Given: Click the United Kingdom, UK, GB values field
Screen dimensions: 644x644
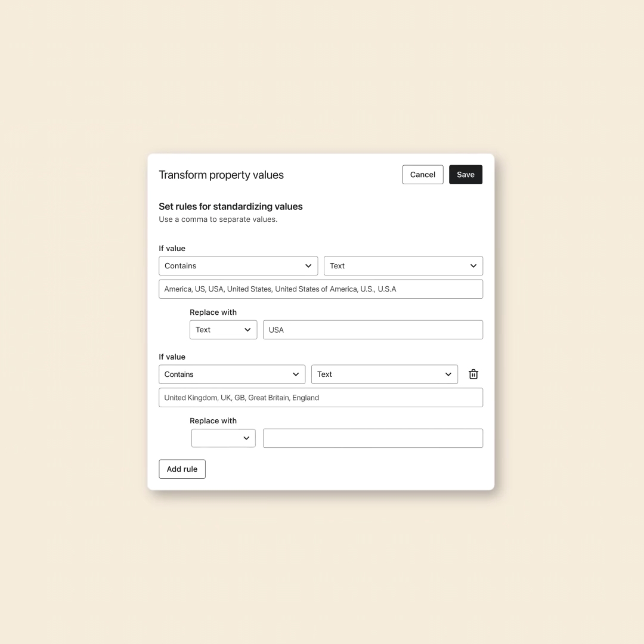Looking at the screenshot, I should point(321,398).
